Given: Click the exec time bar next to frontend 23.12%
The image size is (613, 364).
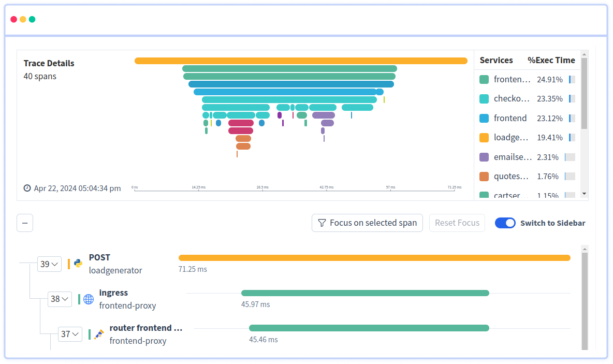Looking at the screenshot, I should click(x=571, y=118).
